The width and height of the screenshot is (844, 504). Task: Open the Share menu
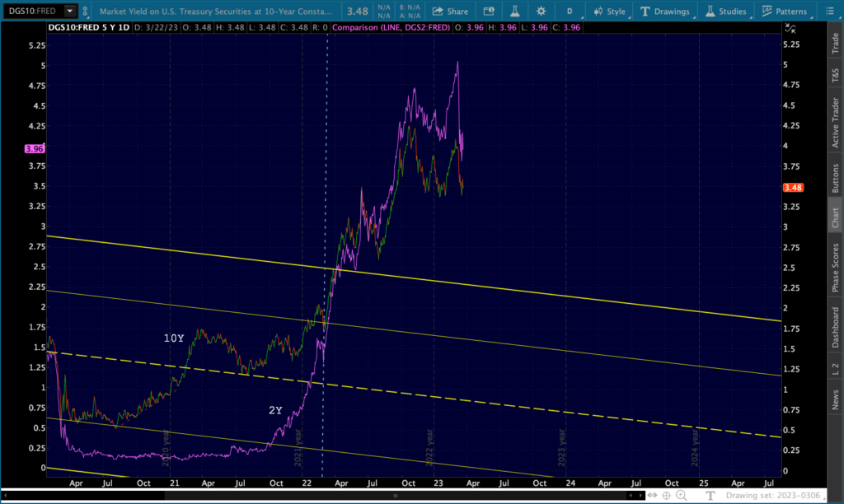coord(449,12)
